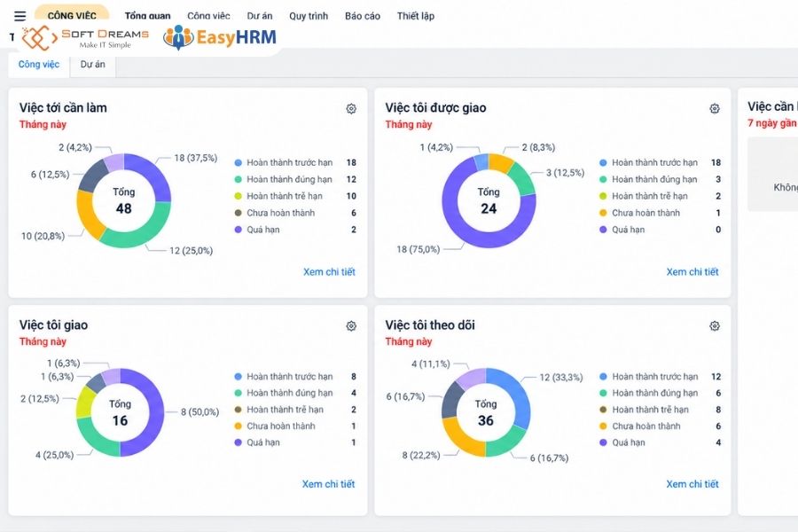Open Xem chi tiết in Việc tôi giao
The image size is (798, 532).
pyautogui.click(x=329, y=484)
